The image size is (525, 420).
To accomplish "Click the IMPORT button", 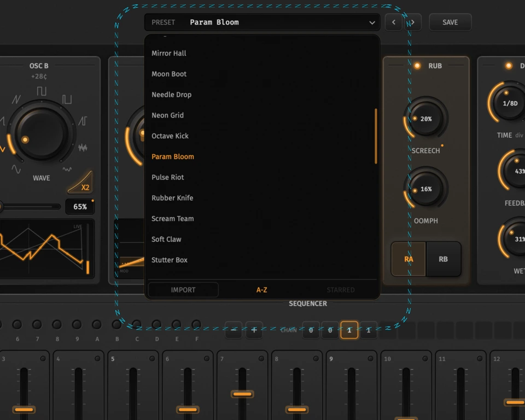I will click(x=183, y=290).
